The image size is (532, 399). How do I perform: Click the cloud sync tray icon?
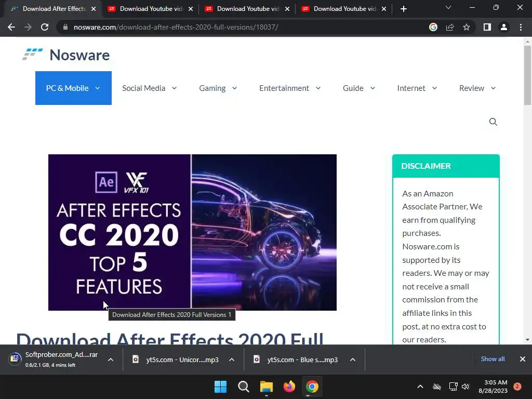(x=437, y=387)
